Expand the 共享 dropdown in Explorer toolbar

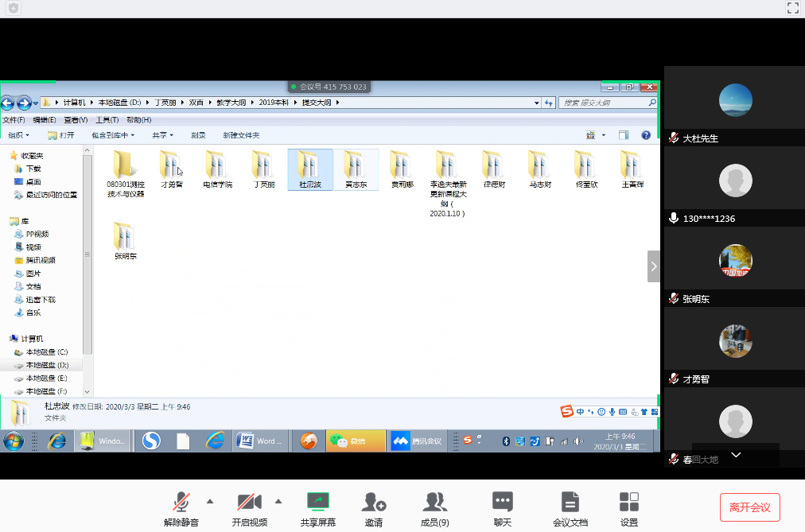163,135
